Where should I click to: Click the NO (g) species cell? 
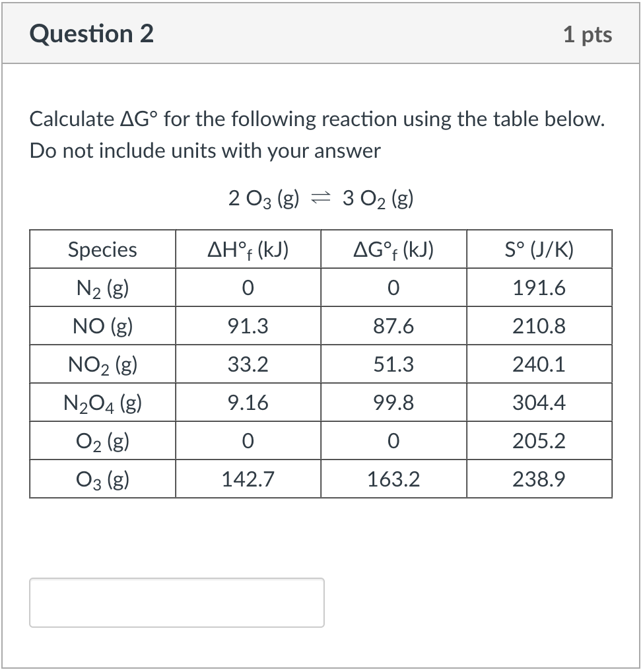click(x=102, y=325)
